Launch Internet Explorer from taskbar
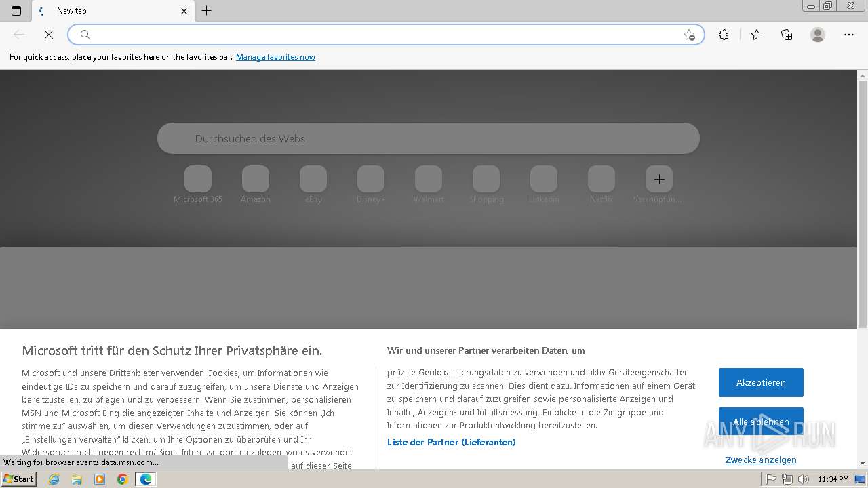This screenshot has width=868, height=488. click(54, 479)
